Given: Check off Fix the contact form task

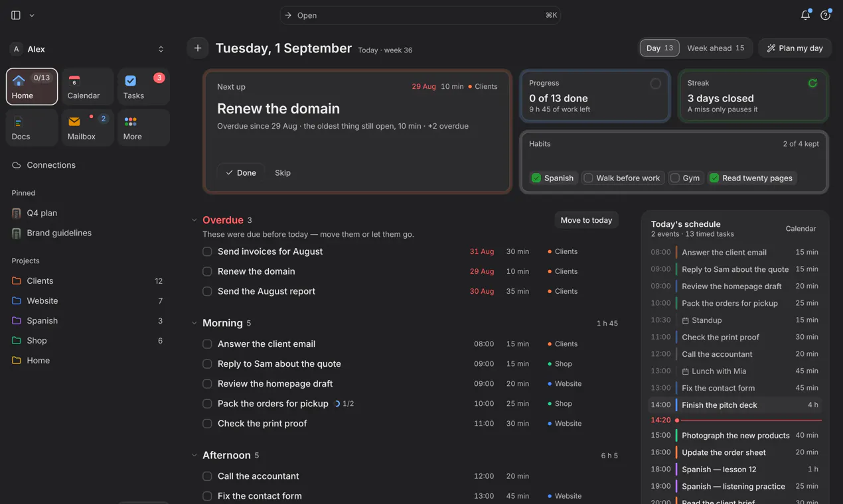Looking at the screenshot, I should coord(207,496).
